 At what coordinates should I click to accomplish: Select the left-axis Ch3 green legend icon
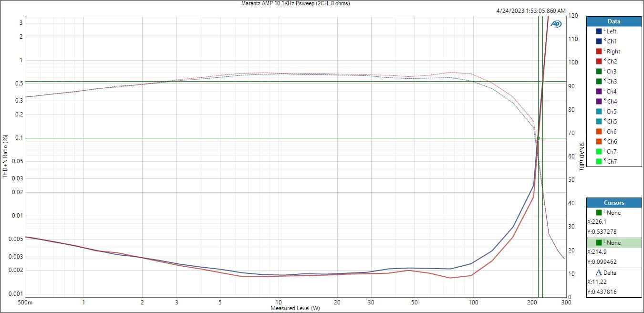coord(599,72)
